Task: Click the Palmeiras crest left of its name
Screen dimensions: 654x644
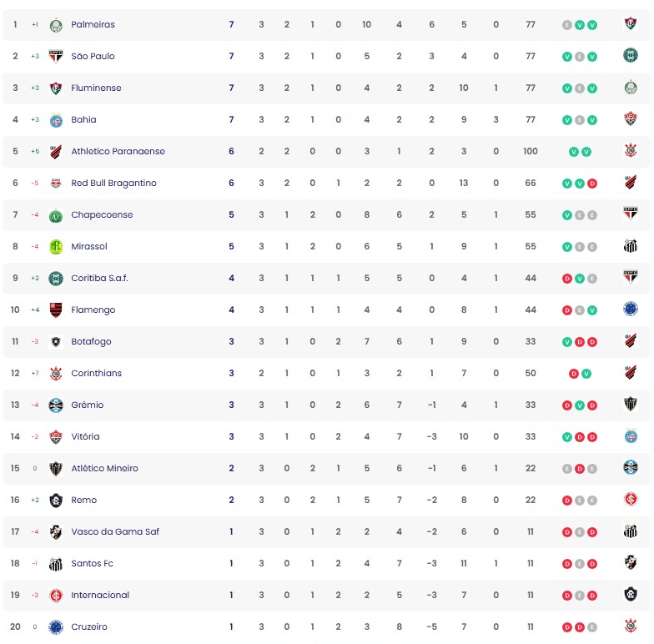Action: coord(56,25)
